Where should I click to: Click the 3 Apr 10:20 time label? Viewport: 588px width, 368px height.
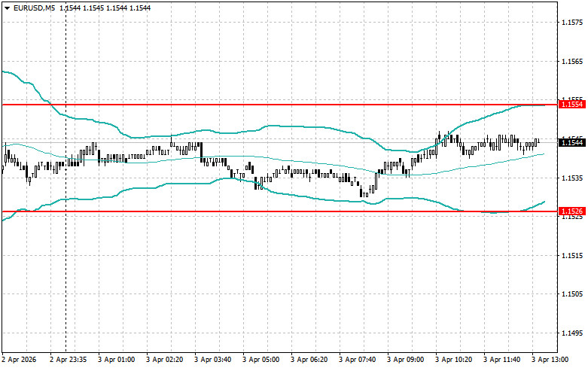coord(454,360)
